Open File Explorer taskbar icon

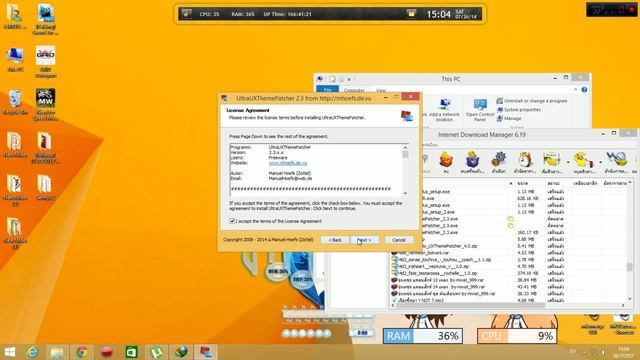pos(57,352)
